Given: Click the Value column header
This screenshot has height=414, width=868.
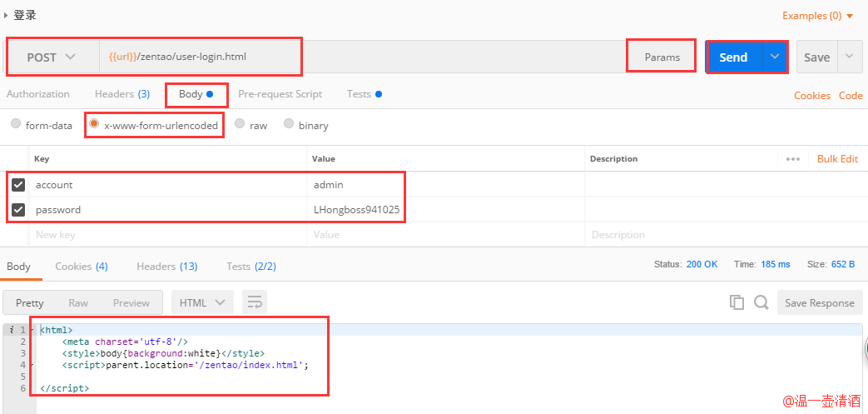Looking at the screenshot, I should 323,158.
